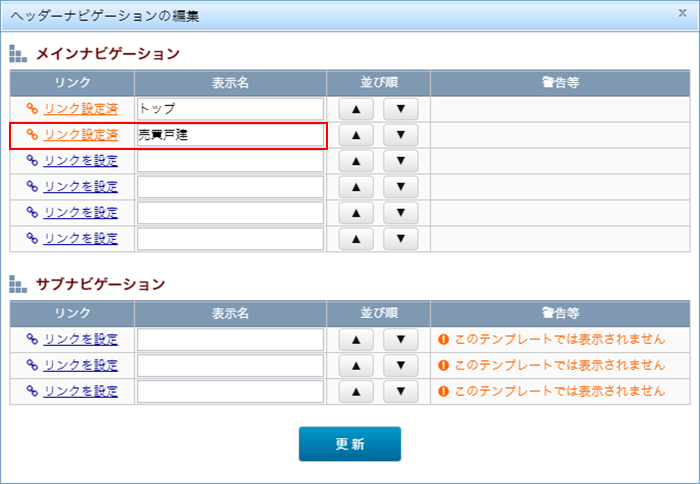Click move-down arrow for トップ row
700x484 pixels.
(x=400, y=108)
